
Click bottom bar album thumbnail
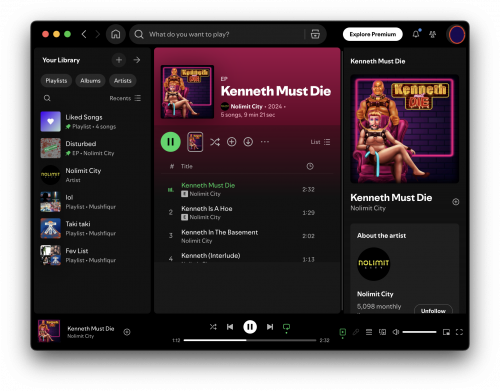49,331
